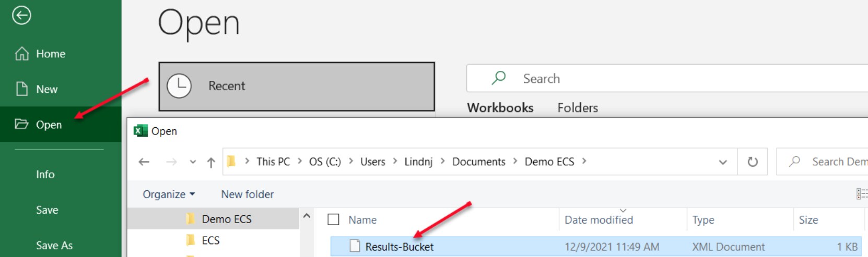The image size is (868, 257).
Task: Click the XML Document type cell
Action: coord(728,247)
